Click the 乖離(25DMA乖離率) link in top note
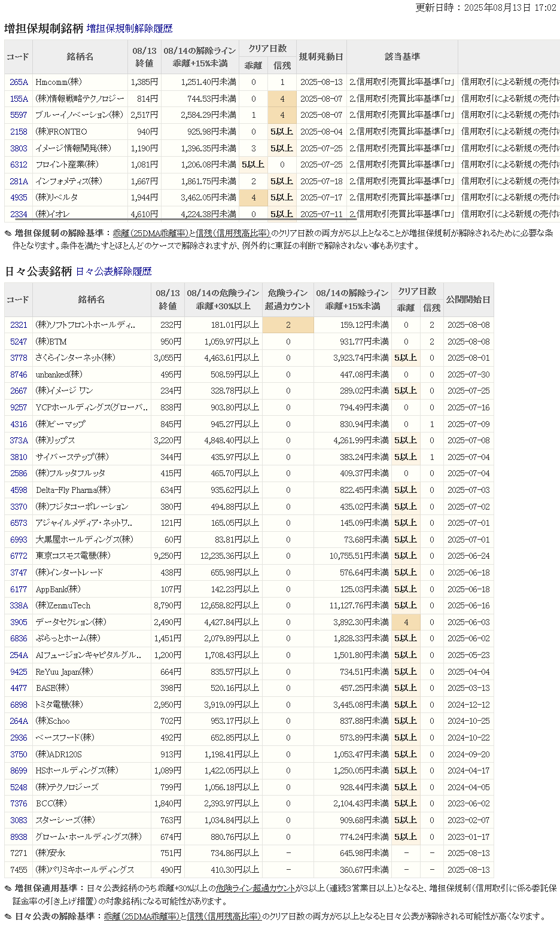This screenshot has height=929, width=560. 151,234
